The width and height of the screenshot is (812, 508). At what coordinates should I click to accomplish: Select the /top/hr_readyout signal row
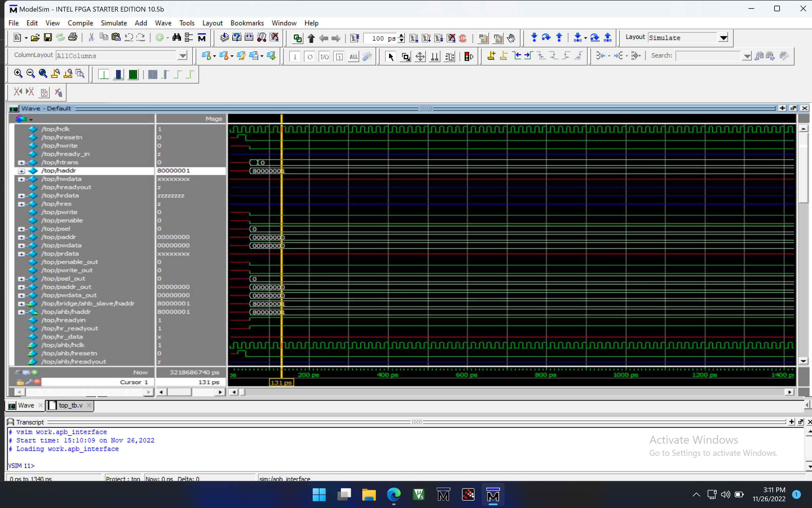[x=84, y=328]
